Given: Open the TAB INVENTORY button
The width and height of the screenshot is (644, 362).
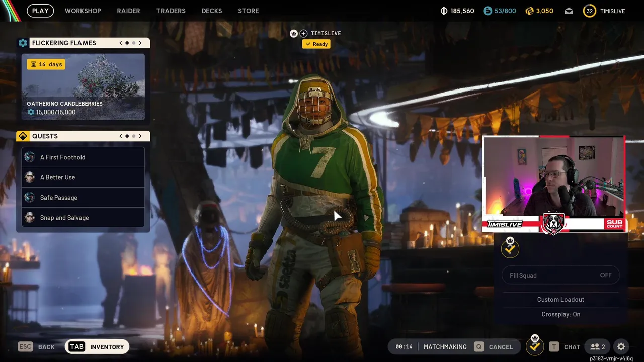Looking at the screenshot, I should pyautogui.click(x=97, y=347).
